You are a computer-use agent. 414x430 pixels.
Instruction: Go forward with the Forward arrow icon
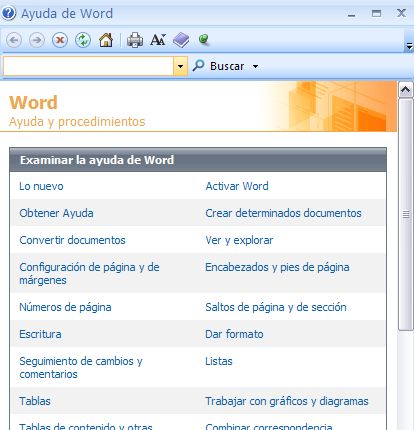coord(37,40)
